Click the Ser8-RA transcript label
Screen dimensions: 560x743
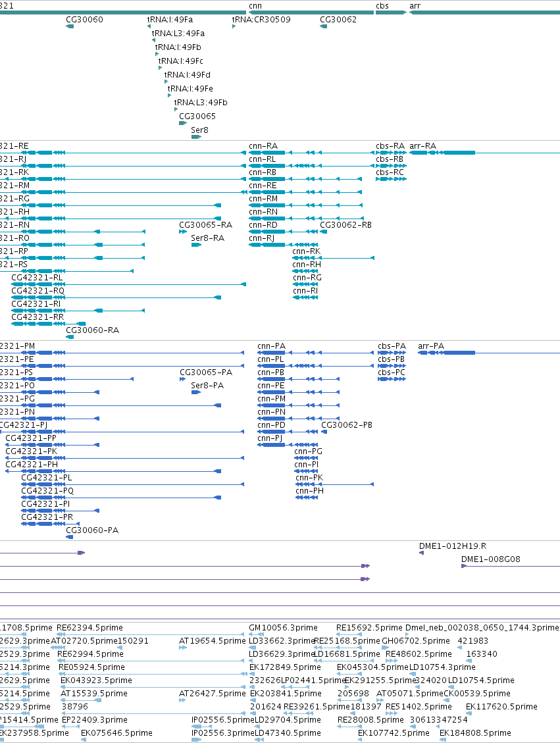coord(207,238)
